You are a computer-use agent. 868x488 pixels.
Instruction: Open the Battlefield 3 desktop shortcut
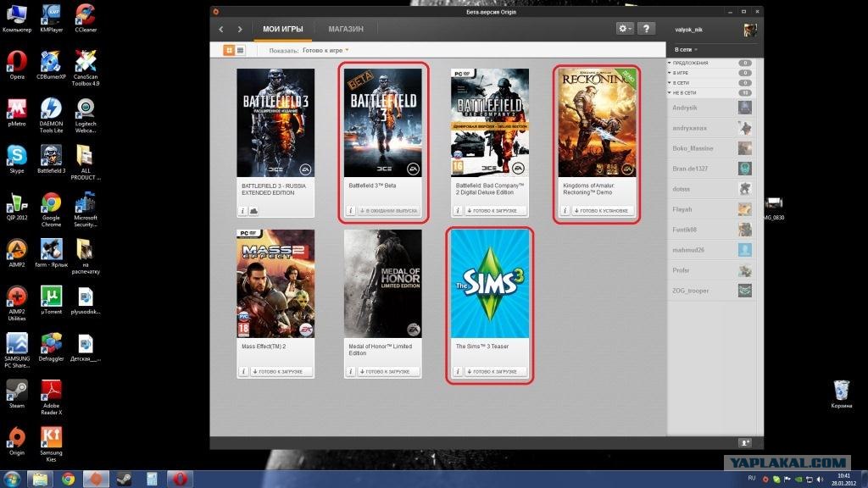click(51, 159)
